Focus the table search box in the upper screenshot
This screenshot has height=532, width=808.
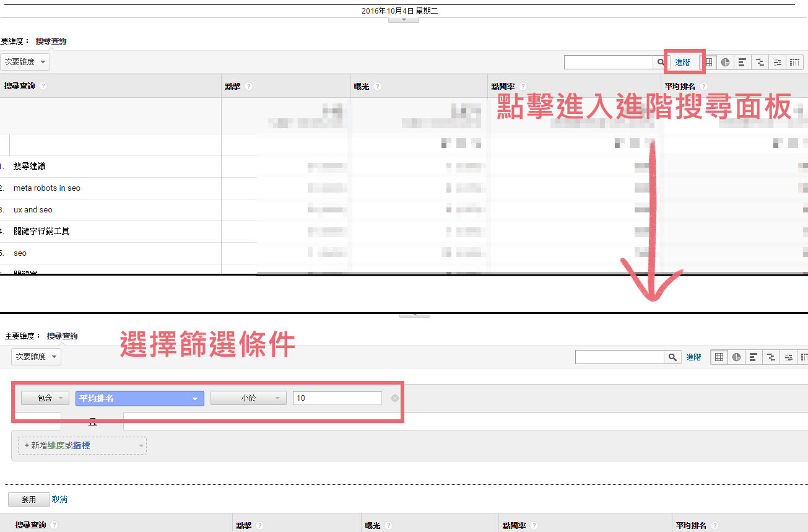click(x=609, y=62)
